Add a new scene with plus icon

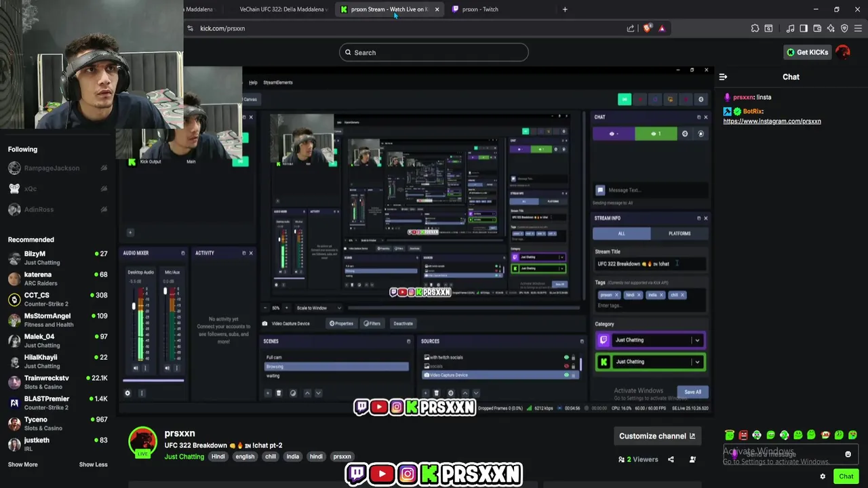click(268, 393)
